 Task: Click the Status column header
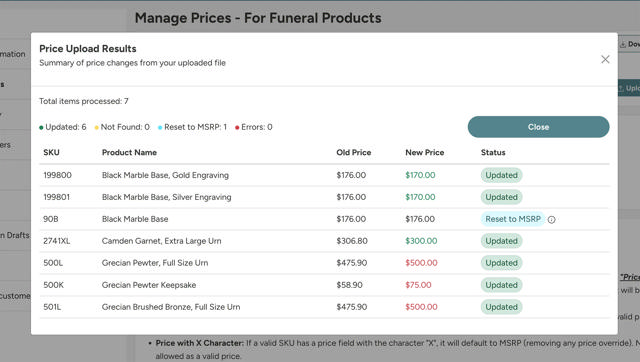(x=493, y=153)
